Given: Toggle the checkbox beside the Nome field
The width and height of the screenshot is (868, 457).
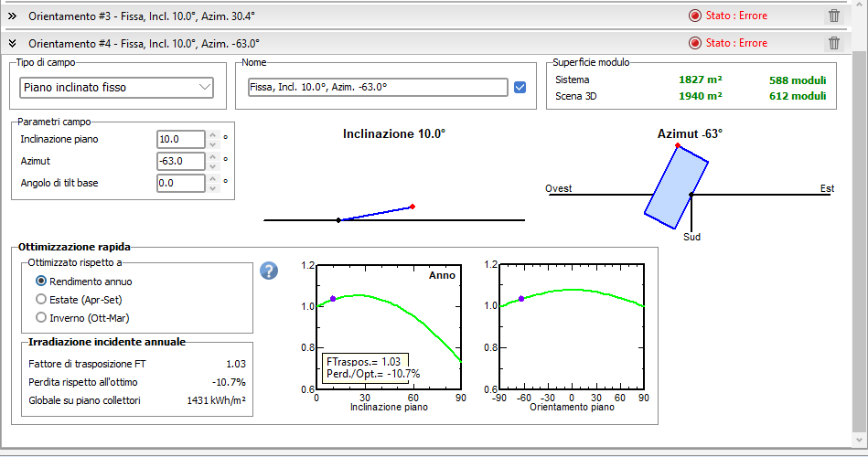Looking at the screenshot, I should coord(520,88).
